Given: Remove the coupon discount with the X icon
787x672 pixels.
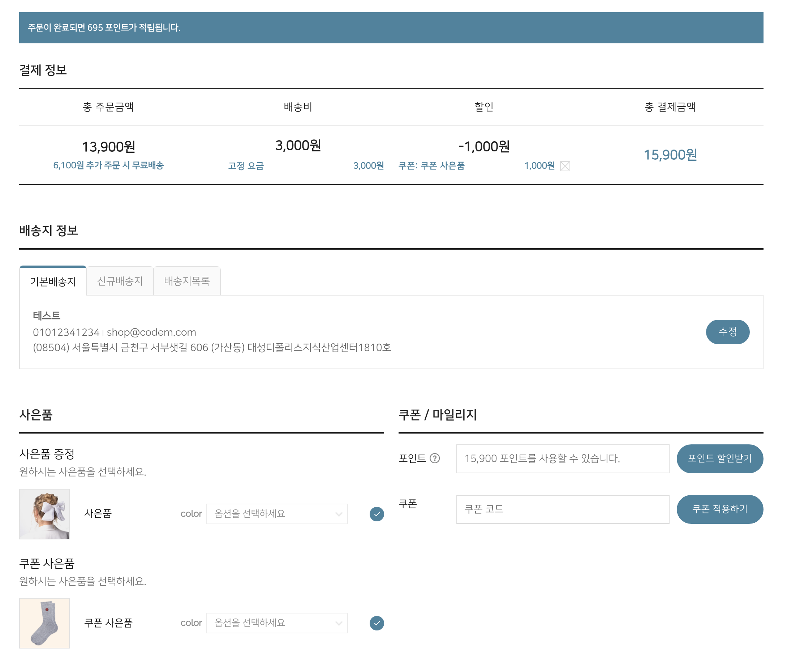Looking at the screenshot, I should (x=565, y=166).
